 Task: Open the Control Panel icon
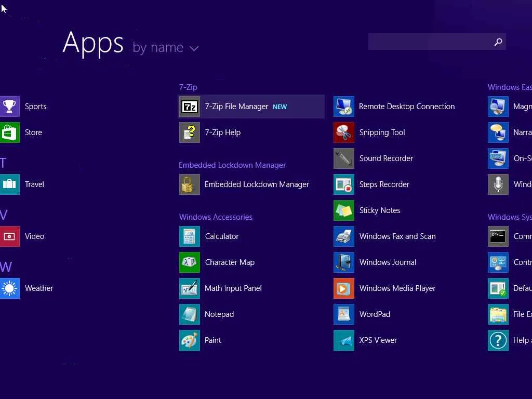(498, 262)
